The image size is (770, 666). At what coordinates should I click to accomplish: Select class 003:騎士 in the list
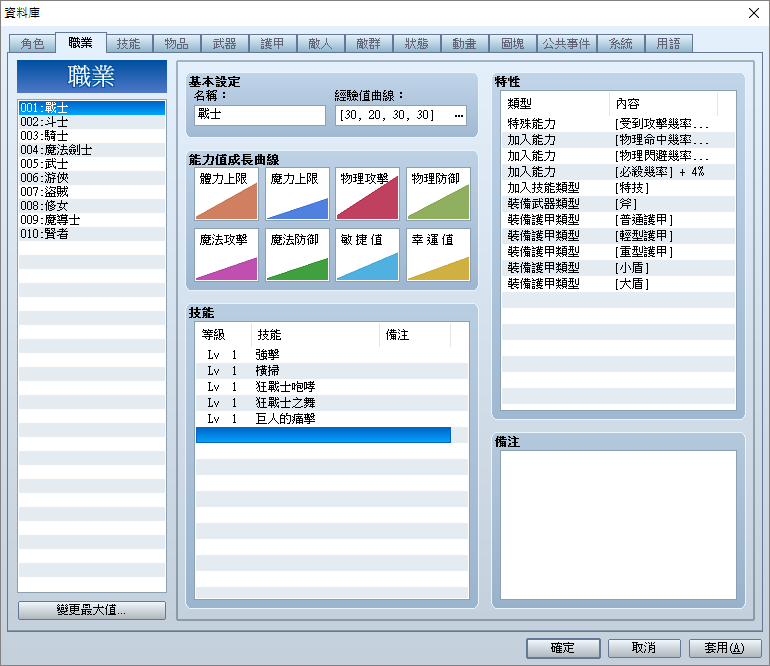[x=92, y=136]
